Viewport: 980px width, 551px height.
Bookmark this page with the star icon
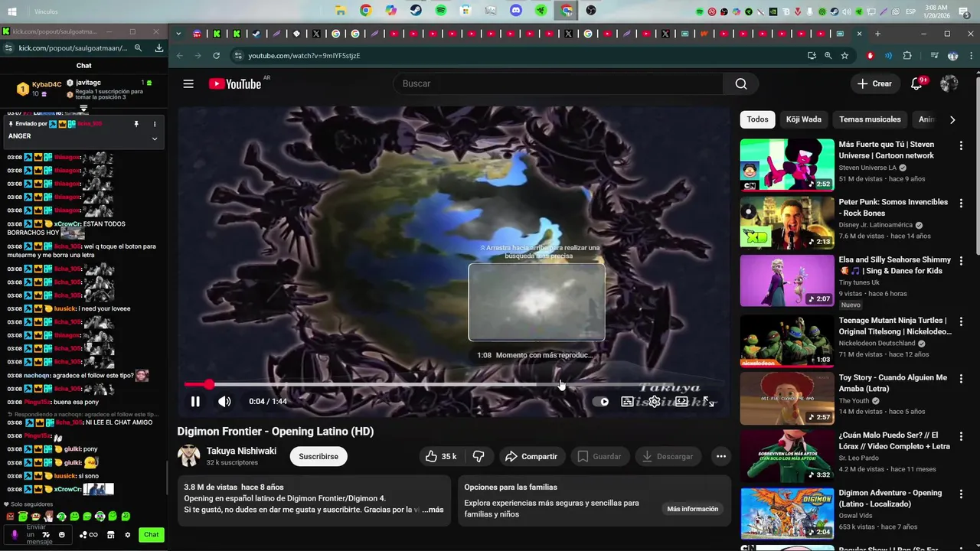(x=844, y=56)
